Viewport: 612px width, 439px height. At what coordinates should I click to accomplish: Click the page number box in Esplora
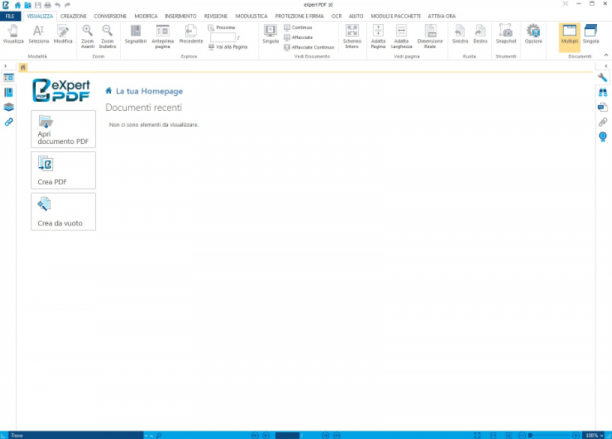tap(223, 37)
